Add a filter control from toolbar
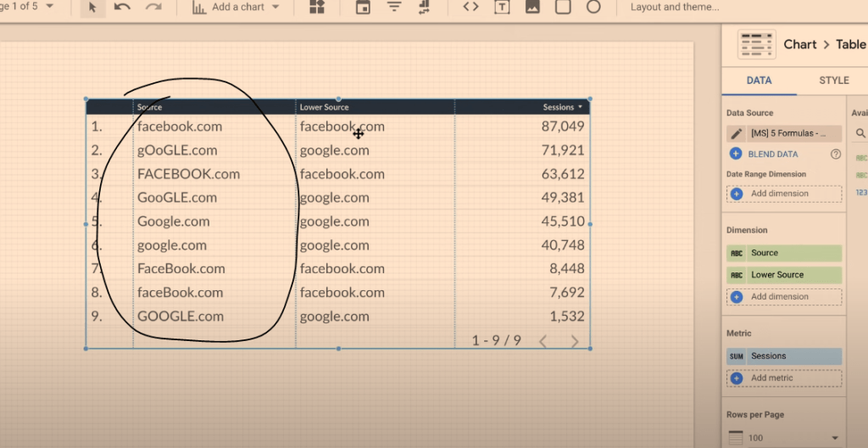The height and width of the screenshot is (448, 868). pos(394,8)
